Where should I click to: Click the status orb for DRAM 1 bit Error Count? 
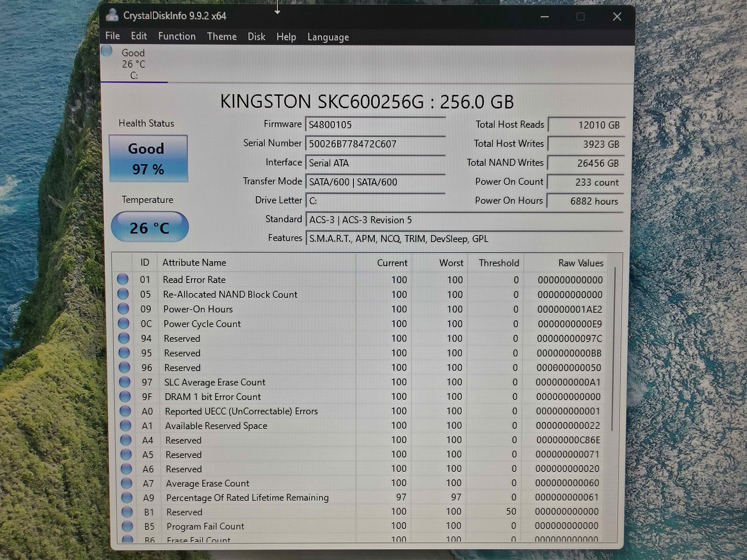[x=125, y=396]
